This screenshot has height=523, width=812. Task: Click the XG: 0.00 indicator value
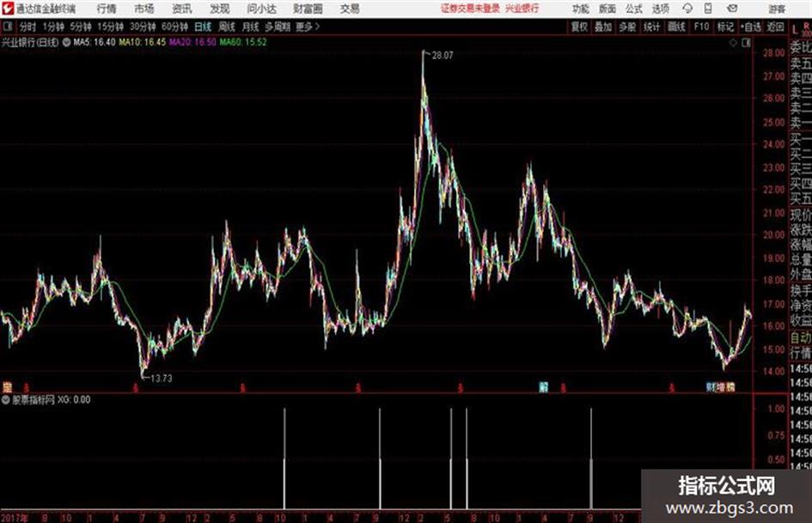(74, 399)
